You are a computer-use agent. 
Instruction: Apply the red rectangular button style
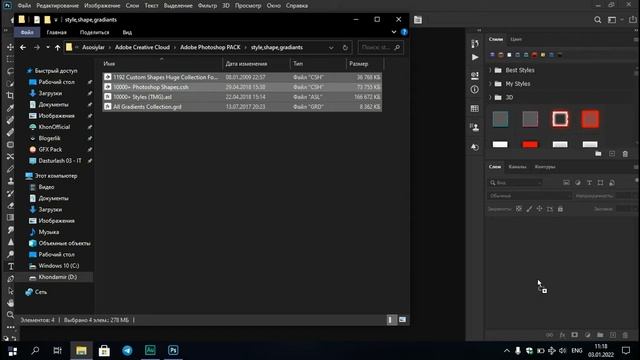coord(530,144)
